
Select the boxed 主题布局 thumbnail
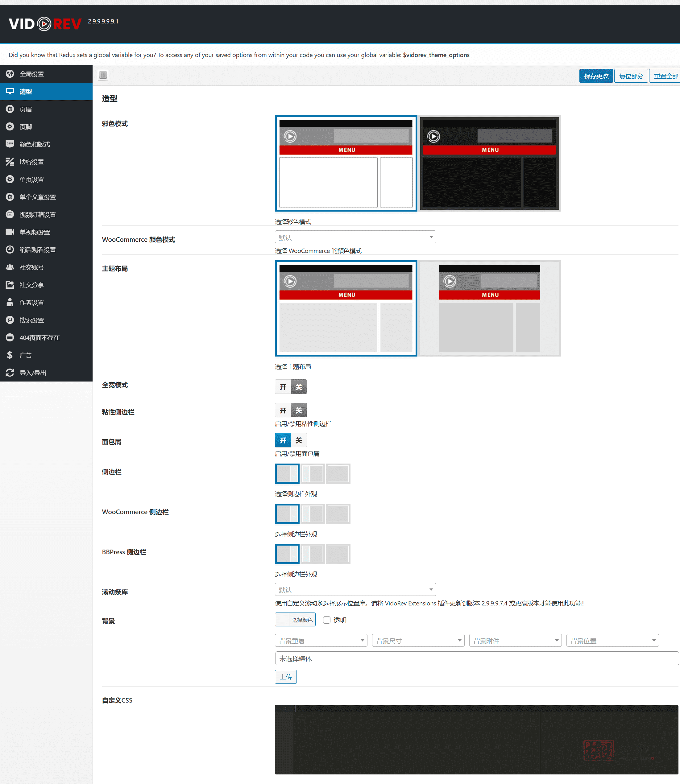point(490,308)
